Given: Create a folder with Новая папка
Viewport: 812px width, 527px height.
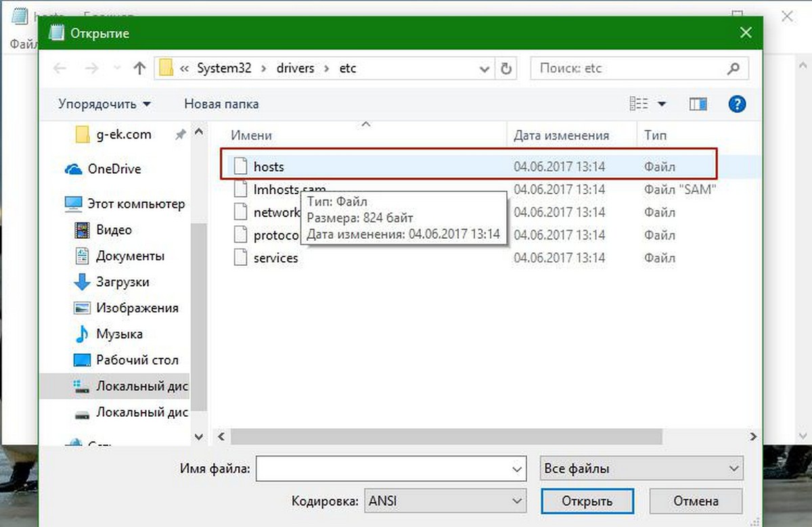Looking at the screenshot, I should (221, 104).
